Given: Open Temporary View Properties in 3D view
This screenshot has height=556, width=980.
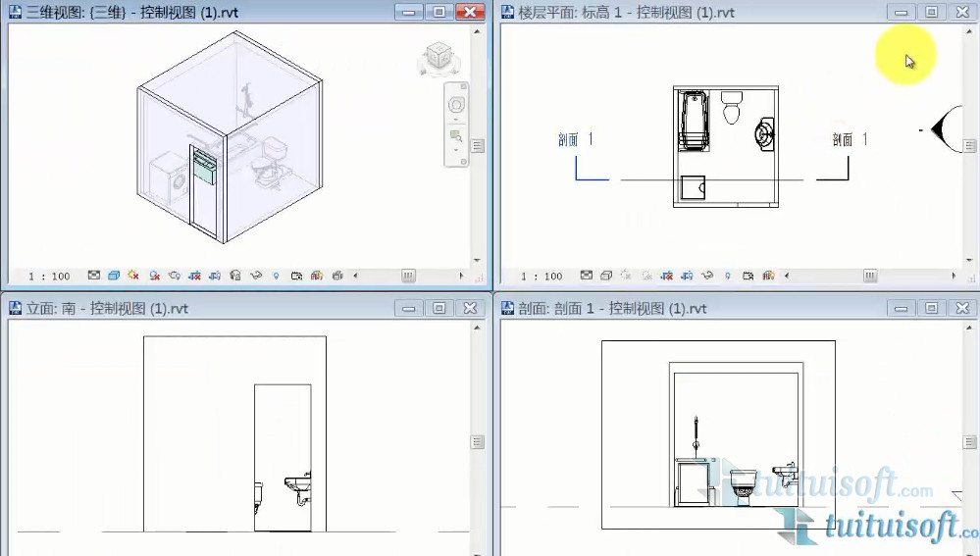Looking at the screenshot, I should pos(296,275).
